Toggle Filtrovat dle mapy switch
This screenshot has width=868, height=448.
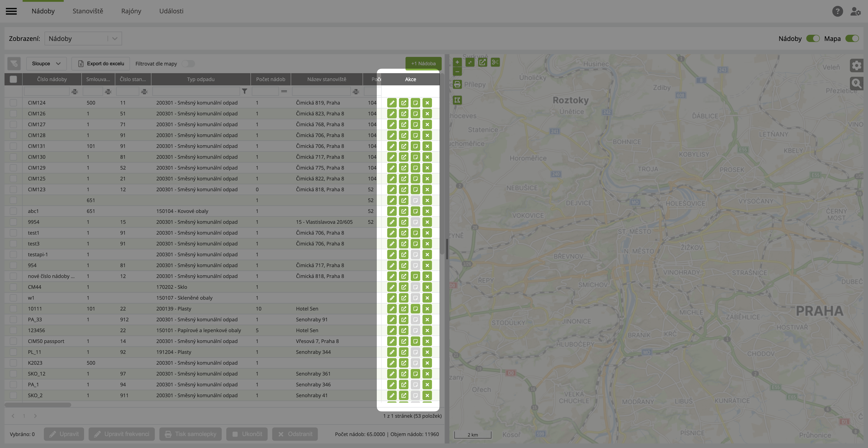pos(188,64)
